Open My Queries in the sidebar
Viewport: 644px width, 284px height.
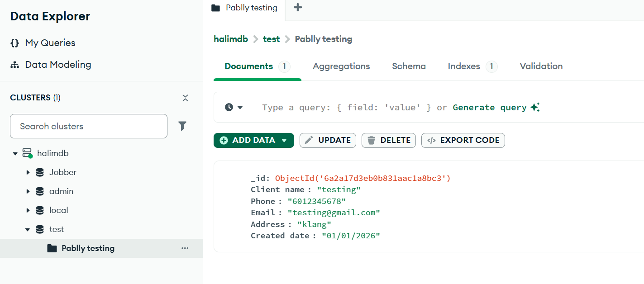click(x=50, y=43)
